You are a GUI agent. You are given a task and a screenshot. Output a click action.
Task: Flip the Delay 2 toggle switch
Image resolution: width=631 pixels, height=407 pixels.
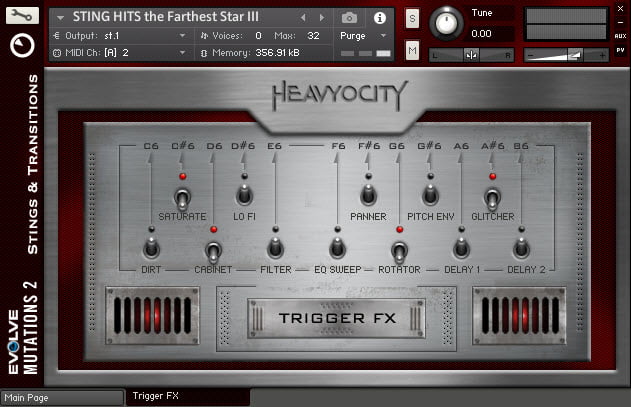tap(521, 248)
